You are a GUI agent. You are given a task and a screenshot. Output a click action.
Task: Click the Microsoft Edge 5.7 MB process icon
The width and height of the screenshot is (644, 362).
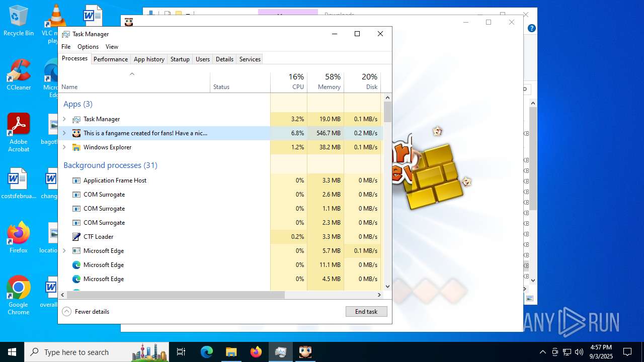click(x=76, y=251)
